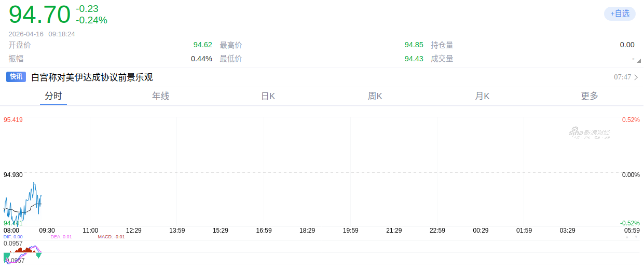Click the DIF indicator label

click(x=13, y=237)
